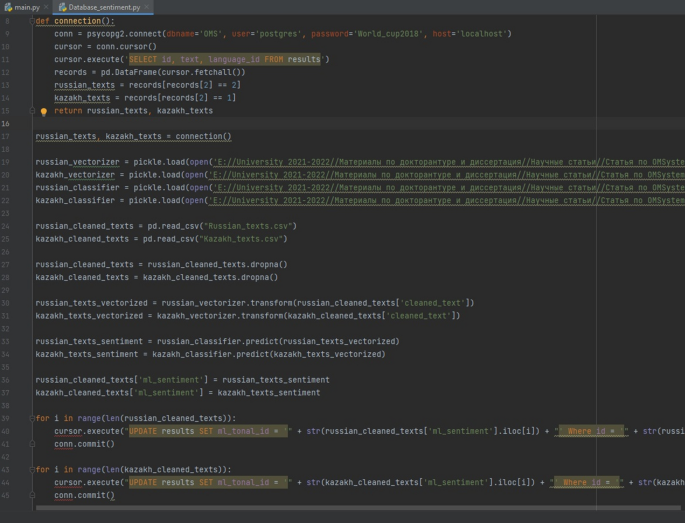Click the highlighted UPDATE results string on line 40

205,431
